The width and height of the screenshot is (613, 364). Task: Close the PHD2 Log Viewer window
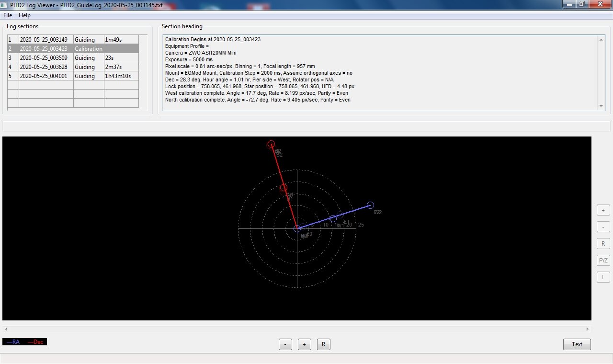(601, 4)
